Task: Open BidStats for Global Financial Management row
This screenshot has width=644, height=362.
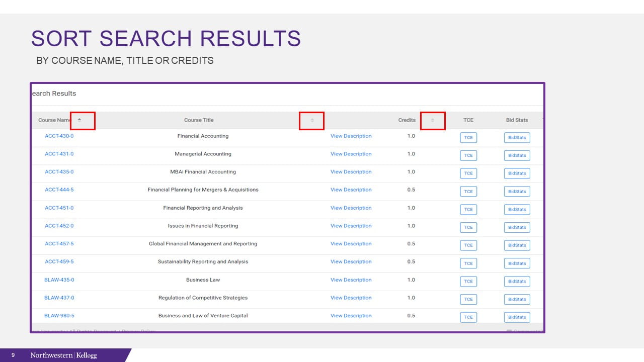Action: tap(517, 245)
